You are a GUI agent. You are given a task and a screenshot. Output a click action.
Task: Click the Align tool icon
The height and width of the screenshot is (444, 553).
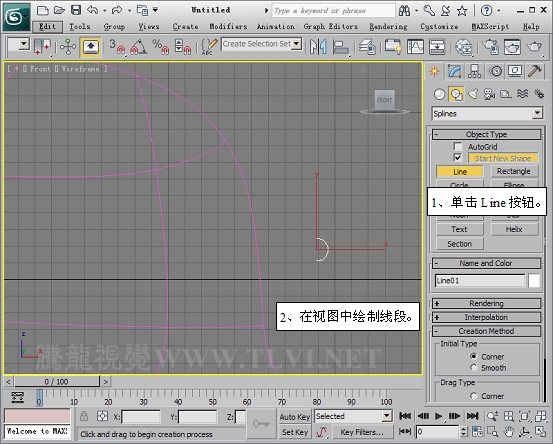[341, 47]
